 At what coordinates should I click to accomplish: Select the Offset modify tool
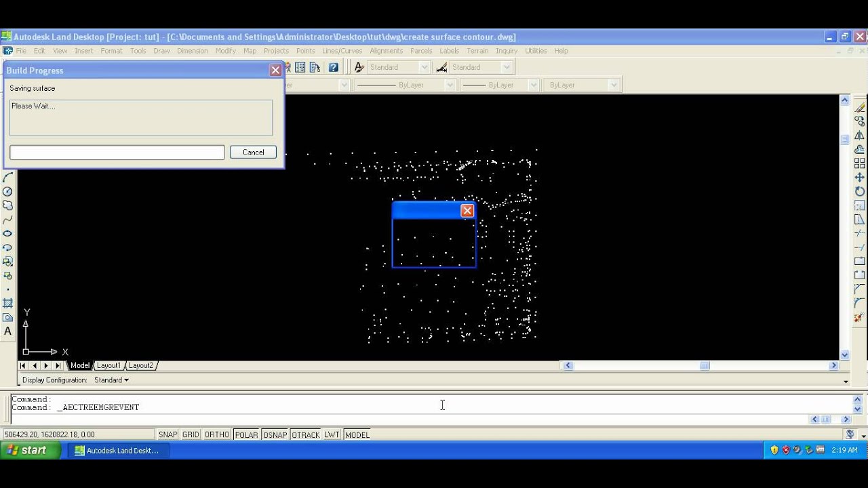859,149
